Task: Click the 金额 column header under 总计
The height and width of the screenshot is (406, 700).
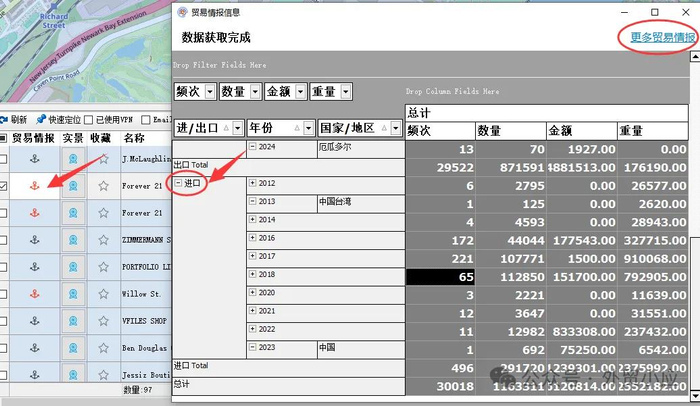Action: click(x=582, y=131)
